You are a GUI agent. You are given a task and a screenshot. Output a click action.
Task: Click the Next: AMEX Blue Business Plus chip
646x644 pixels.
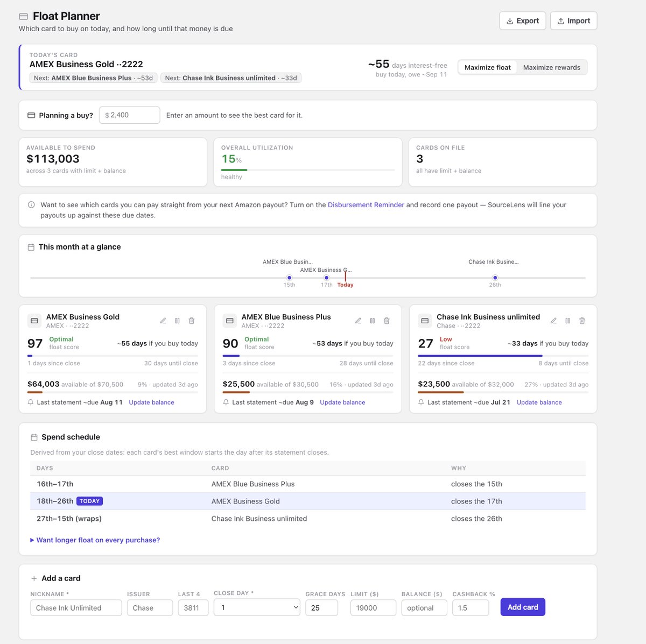(93, 78)
